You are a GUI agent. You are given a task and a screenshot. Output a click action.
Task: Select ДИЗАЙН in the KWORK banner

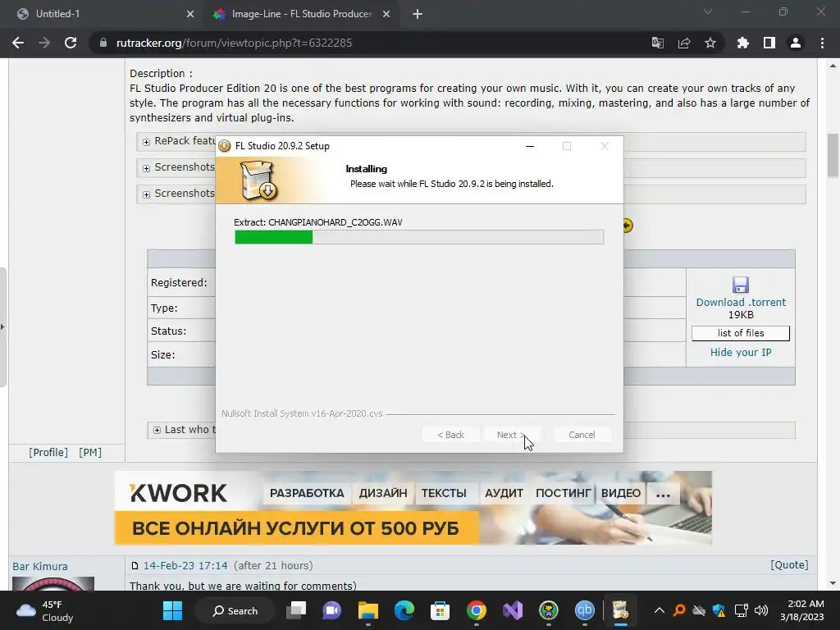[383, 493]
